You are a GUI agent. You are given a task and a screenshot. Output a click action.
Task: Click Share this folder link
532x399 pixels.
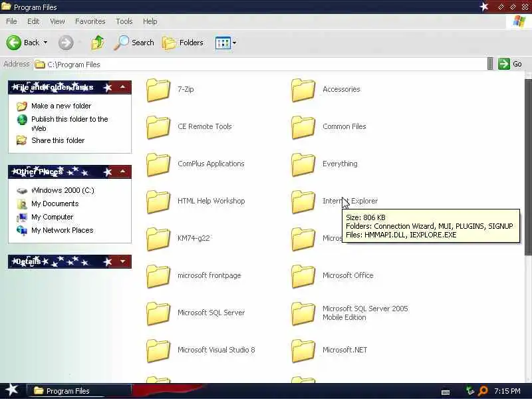click(58, 140)
